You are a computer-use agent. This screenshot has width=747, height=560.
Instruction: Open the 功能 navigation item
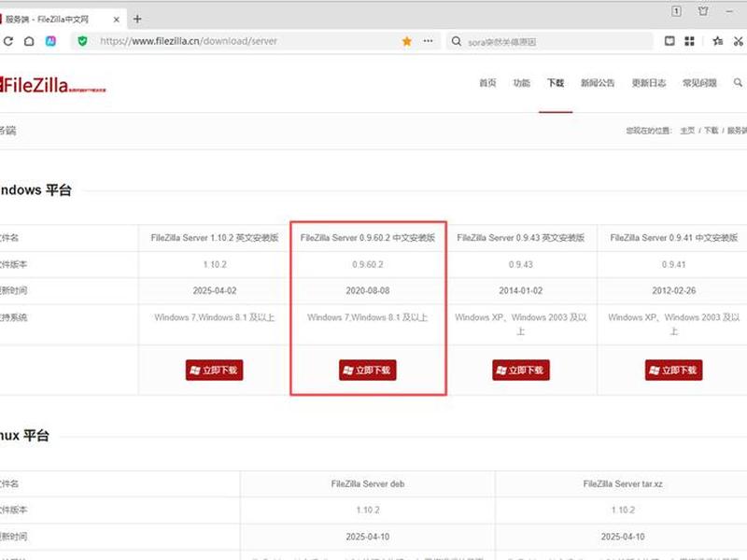coord(522,83)
